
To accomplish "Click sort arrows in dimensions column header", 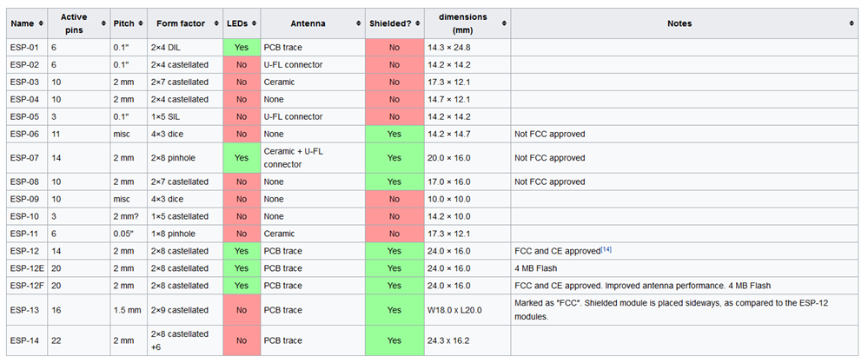I will click(502, 23).
